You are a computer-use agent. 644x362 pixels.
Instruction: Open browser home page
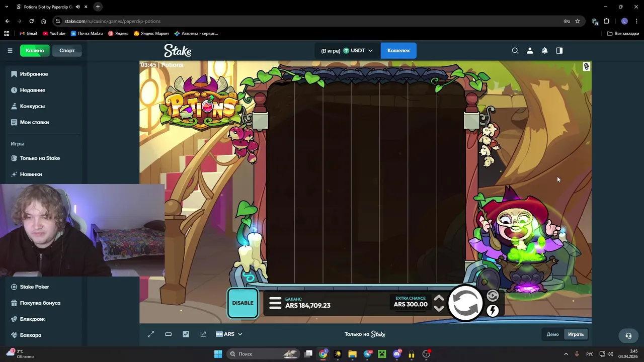tap(43, 21)
